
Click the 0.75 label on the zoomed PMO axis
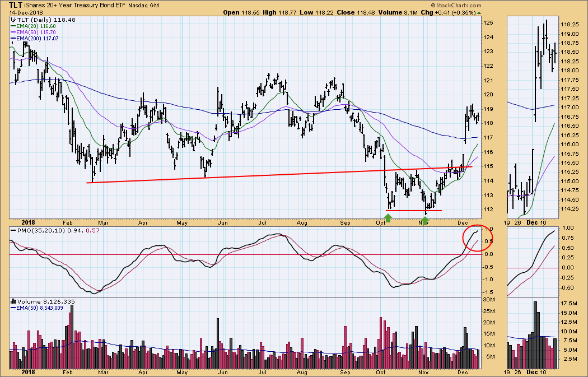coord(568,238)
